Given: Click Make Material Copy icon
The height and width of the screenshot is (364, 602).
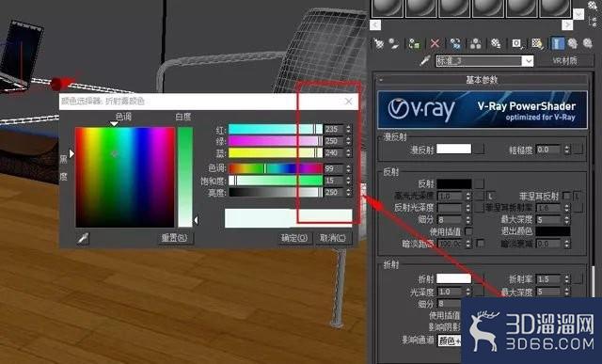Looking at the screenshot, I should click(455, 43).
